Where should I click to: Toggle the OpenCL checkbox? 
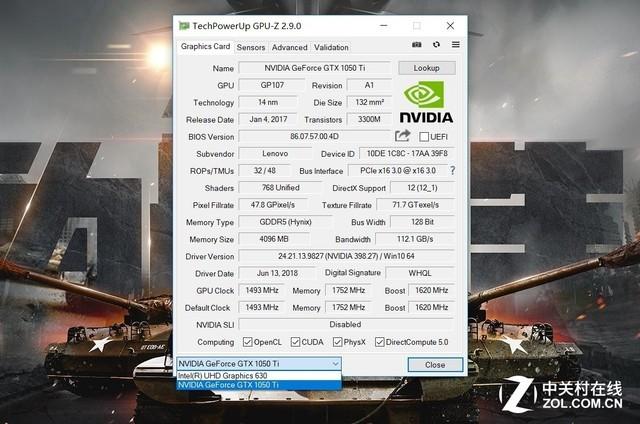(x=247, y=342)
